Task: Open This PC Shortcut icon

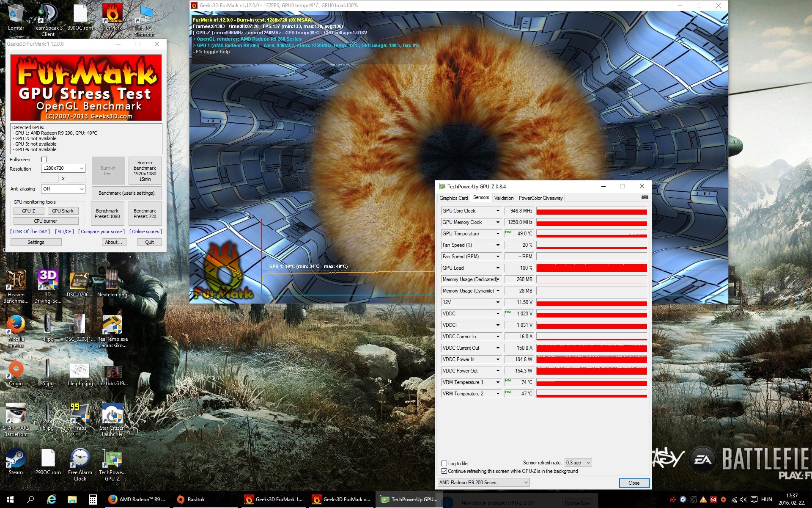Action: coord(144,20)
